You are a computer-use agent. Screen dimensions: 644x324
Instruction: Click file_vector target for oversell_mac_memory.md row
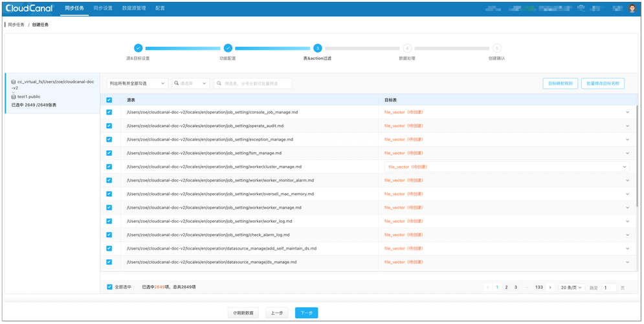tap(403, 194)
